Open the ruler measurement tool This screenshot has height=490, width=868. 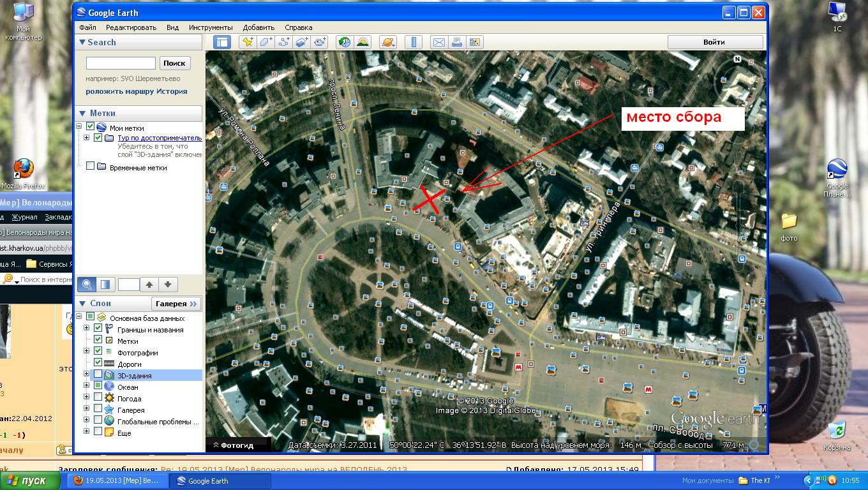click(414, 43)
